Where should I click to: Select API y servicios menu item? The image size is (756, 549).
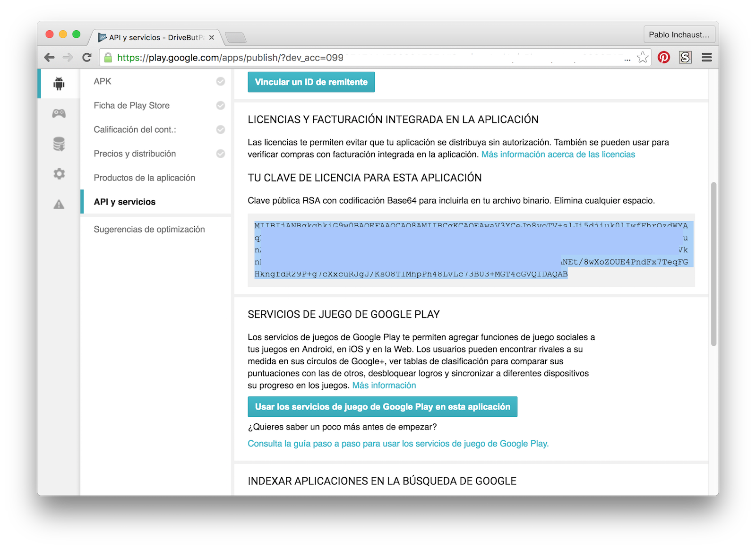[x=124, y=202]
